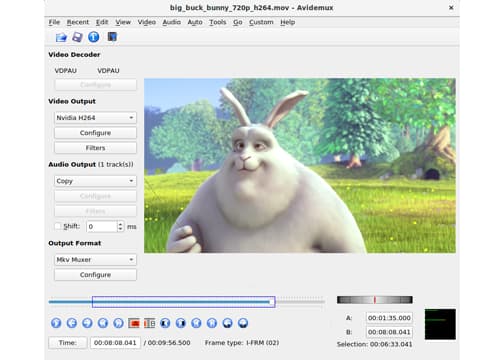This screenshot has height=360, width=500.
Task: Set end marker B icon
Action: (150, 323)
